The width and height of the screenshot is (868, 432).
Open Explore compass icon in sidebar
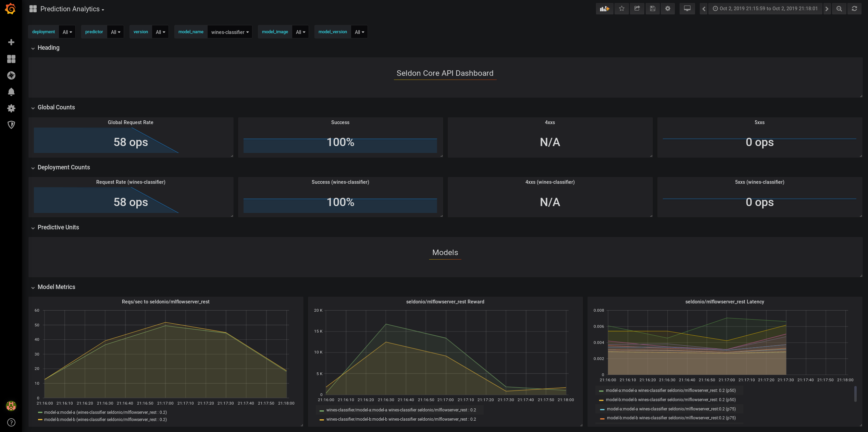[x=11, y=75]
